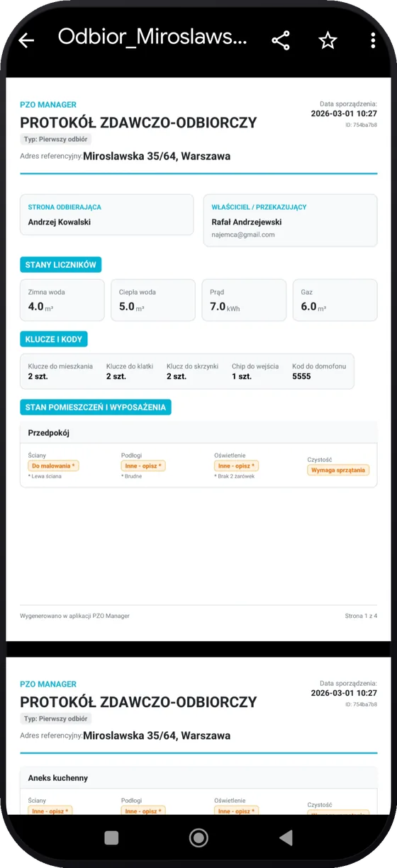Tap the Zimna woda 4.0 m³ card
The height and width of the screenshot is (868, 397).
pyautogui.click(x=62, y=300)
